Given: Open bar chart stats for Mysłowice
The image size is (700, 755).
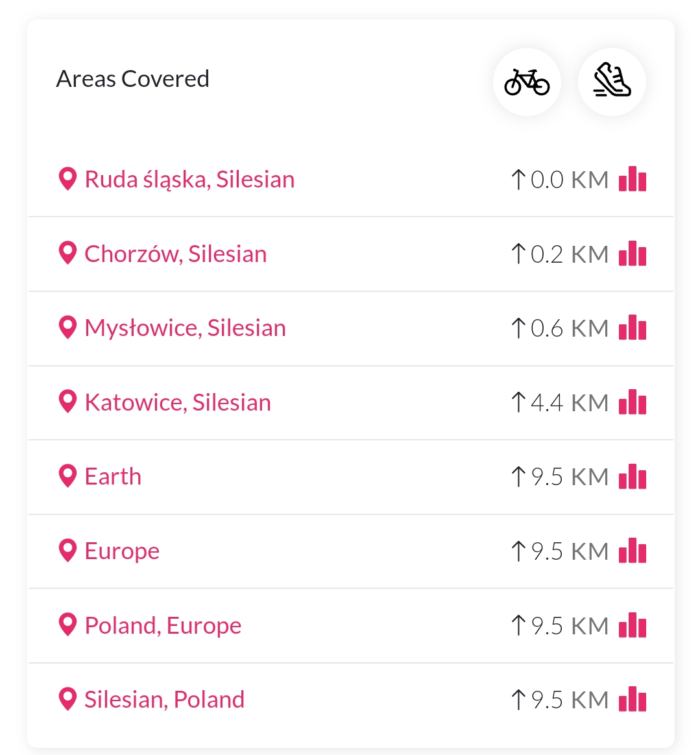Looking at the screenshot, I should (x=632, y=328).
